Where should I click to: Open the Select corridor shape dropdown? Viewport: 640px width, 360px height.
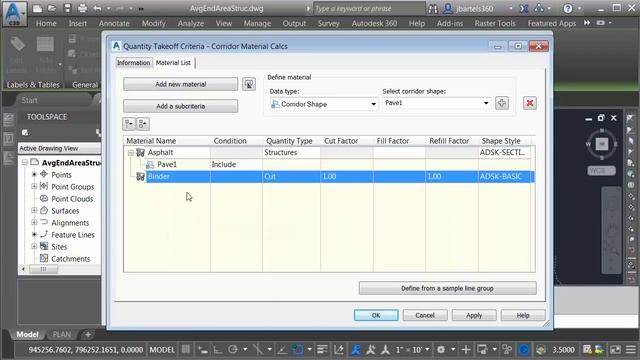coord(486,103)
